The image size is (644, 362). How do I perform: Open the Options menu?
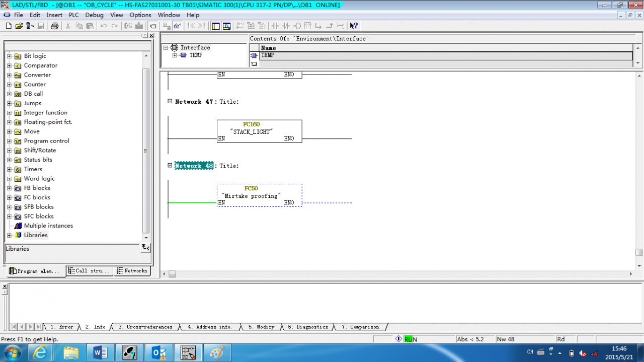140,15
